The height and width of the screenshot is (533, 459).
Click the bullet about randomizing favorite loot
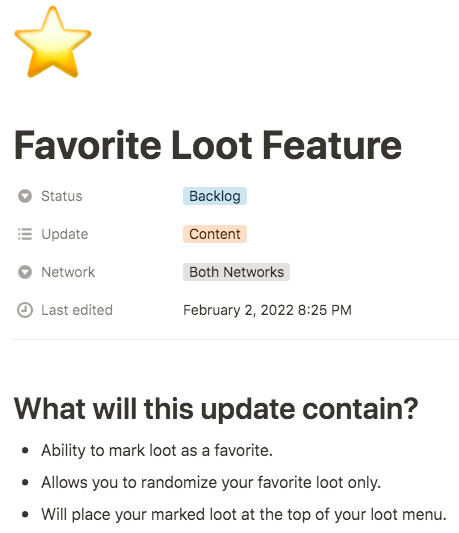[211, 483]
